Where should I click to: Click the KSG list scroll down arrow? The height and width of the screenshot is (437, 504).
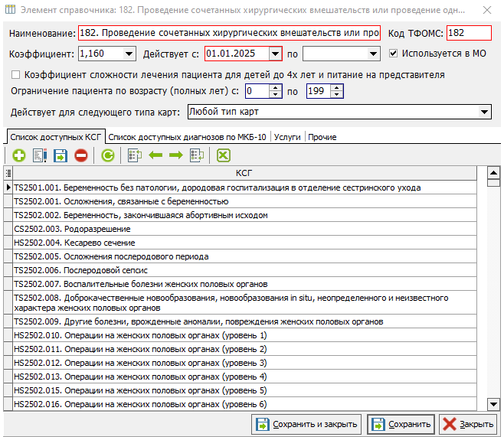494,403
